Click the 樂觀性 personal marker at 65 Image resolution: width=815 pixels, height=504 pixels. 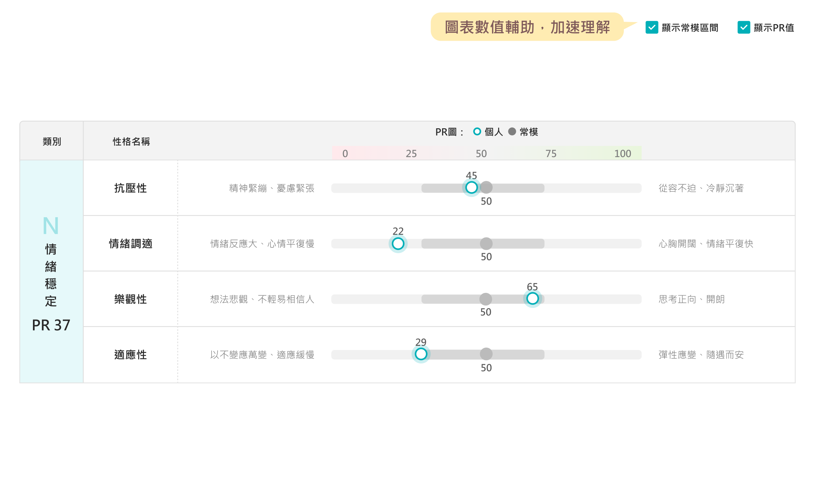[532, 299]
